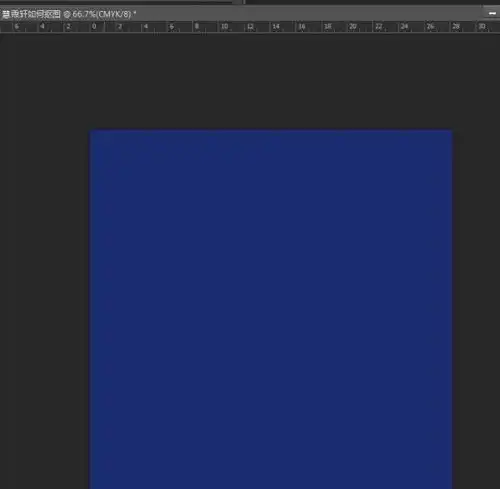Click the 18 mark on the horizontal ruler
This screenshot has height=489, width=500.
[328, 26]
